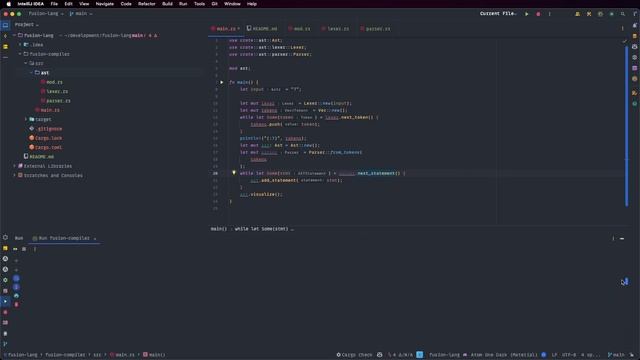This screenshot has width=640, height=360.
Task: Open Run panel options (three dots at right)
Action: 613,238
